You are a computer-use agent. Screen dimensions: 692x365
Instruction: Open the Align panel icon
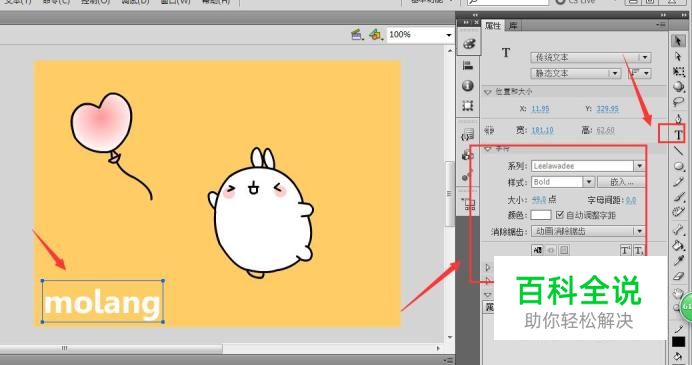tap(468, 66)
